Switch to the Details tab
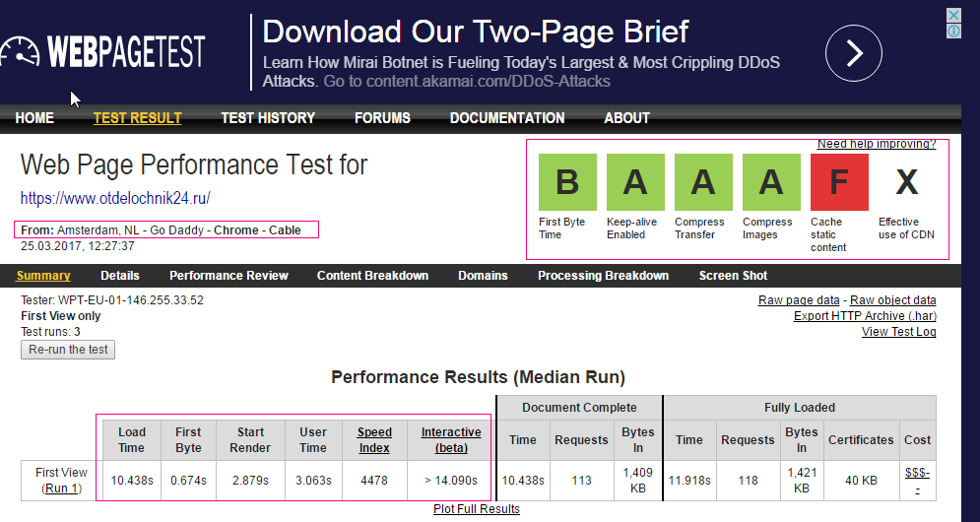Screen dimensions: 980x522 click(x=120, y=276)
